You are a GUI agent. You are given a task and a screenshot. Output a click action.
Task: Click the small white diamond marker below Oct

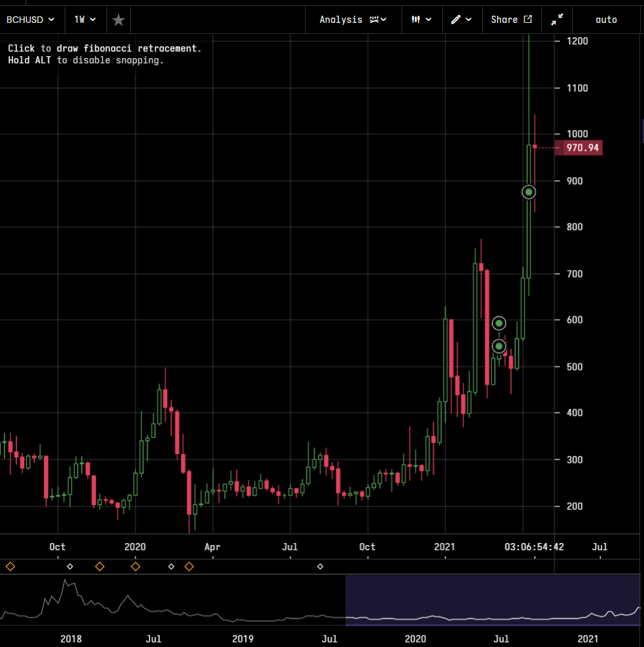tap(70, 567)
